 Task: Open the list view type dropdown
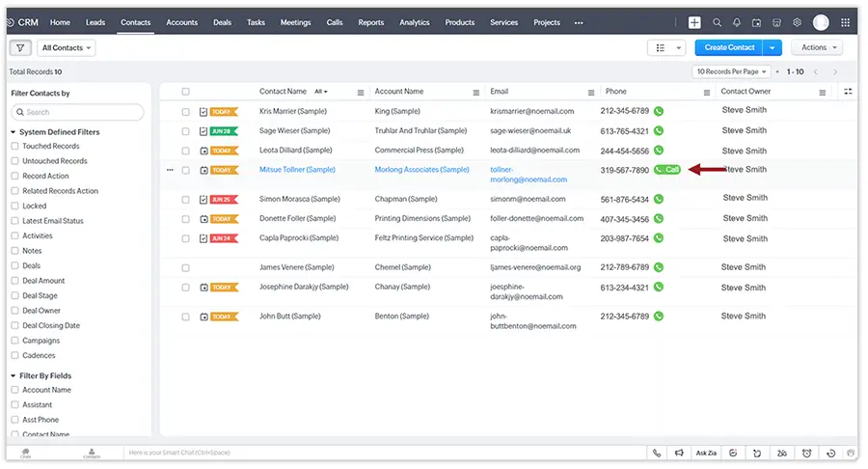(666, 48)
